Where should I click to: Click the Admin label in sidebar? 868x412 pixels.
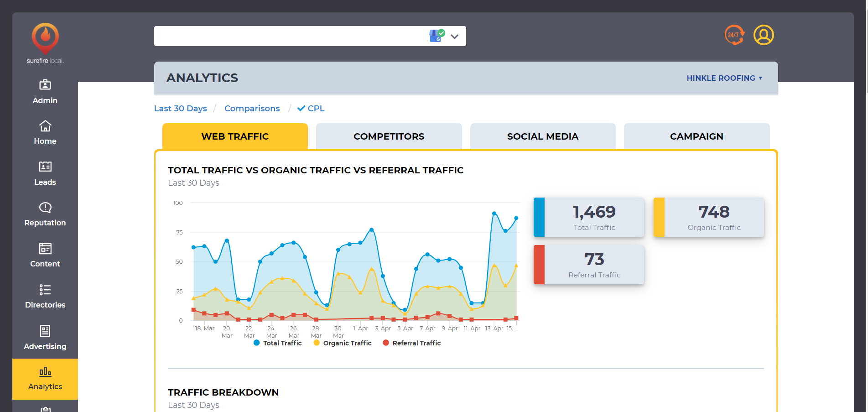click(45, 100)
